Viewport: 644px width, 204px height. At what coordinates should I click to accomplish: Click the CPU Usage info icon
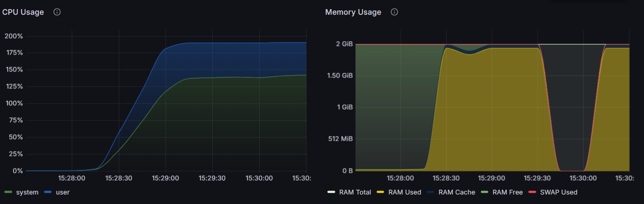pos(57,12)
